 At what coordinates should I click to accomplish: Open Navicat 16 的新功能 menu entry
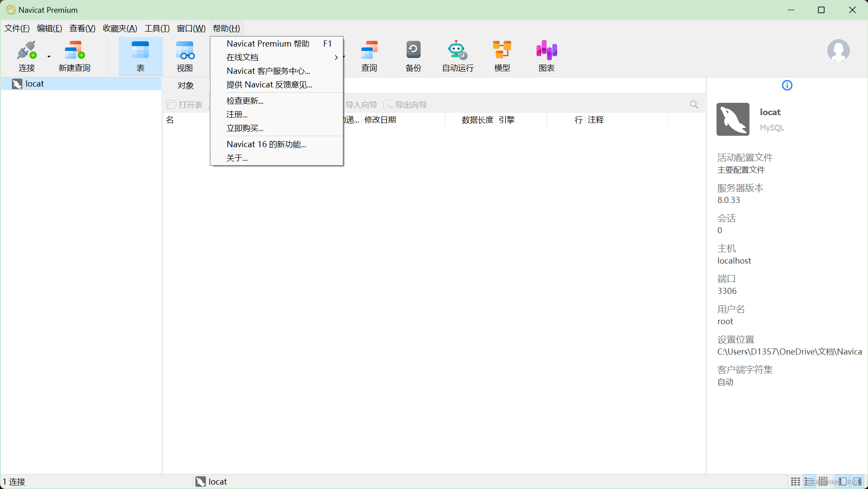point(277,144)
